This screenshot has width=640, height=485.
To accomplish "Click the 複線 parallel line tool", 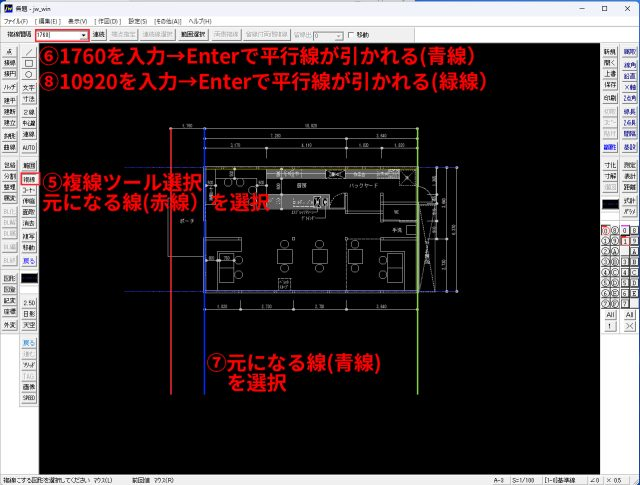I will tap(30, 177).
